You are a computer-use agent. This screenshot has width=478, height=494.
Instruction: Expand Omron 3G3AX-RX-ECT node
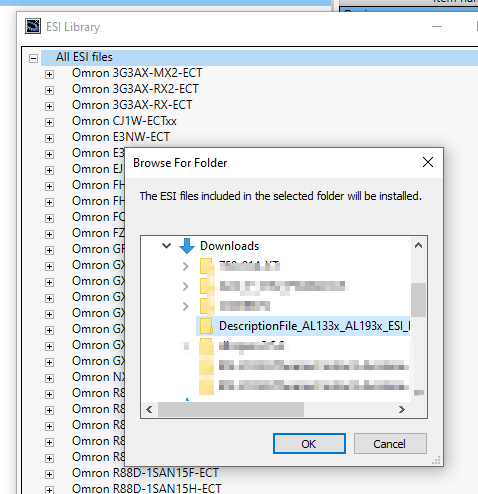click(x=49, y=106)
